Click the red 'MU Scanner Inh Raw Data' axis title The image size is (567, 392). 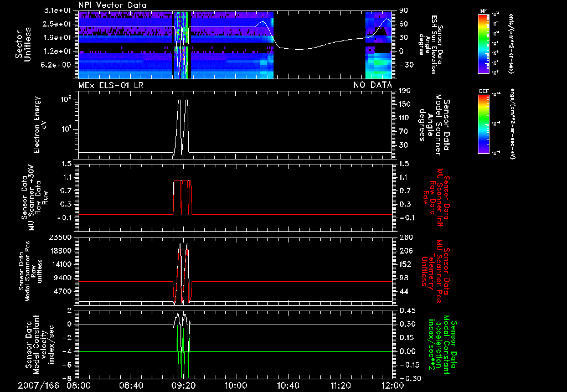tap(436, 198)
